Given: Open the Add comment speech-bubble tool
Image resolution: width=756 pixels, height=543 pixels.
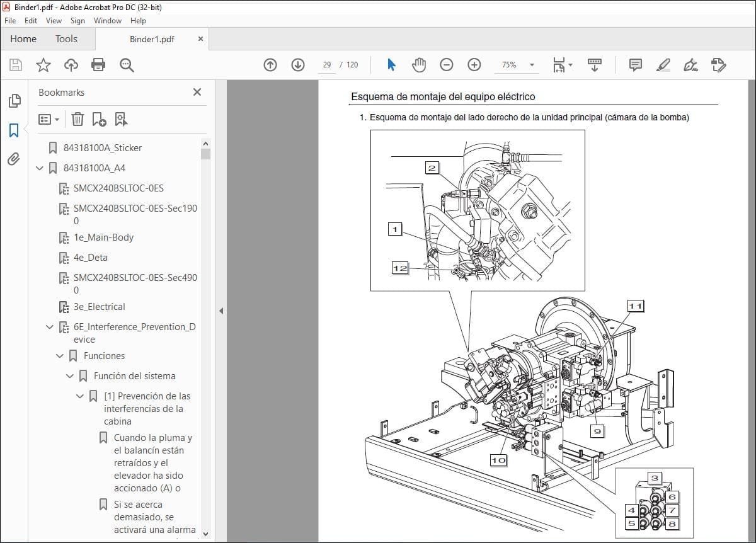Looking at the screenshot, I should 636,65.
